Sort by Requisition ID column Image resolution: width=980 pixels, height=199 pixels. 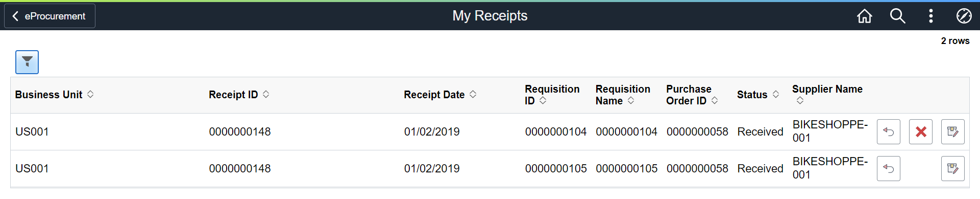552,95
